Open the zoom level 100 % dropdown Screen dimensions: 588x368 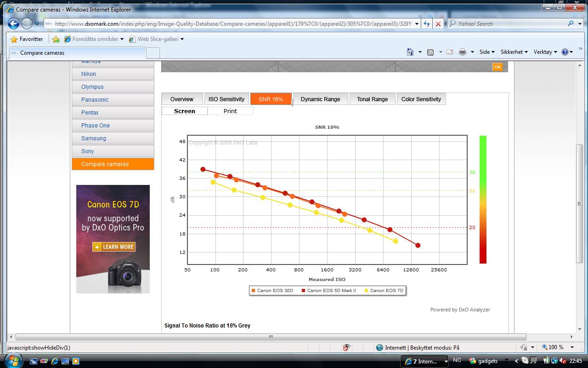coord(572,347)
